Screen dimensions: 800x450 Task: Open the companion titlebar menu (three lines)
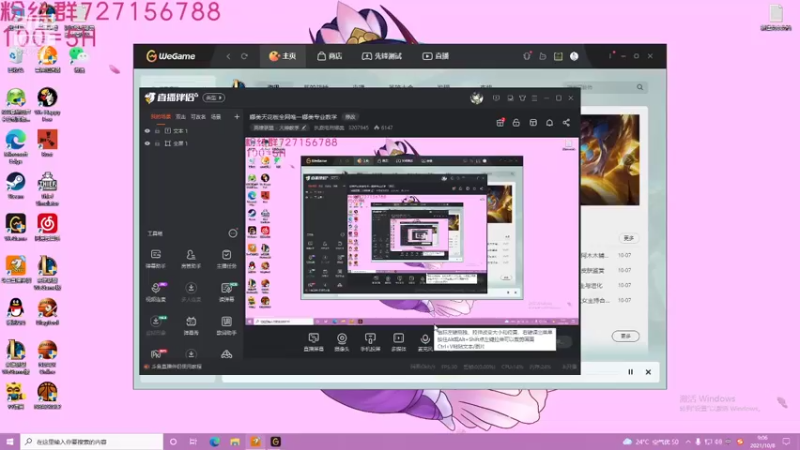click(x=534, y=98)
